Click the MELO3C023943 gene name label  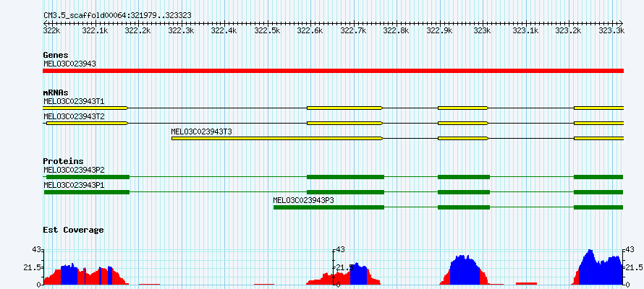[x=69, y=64]
